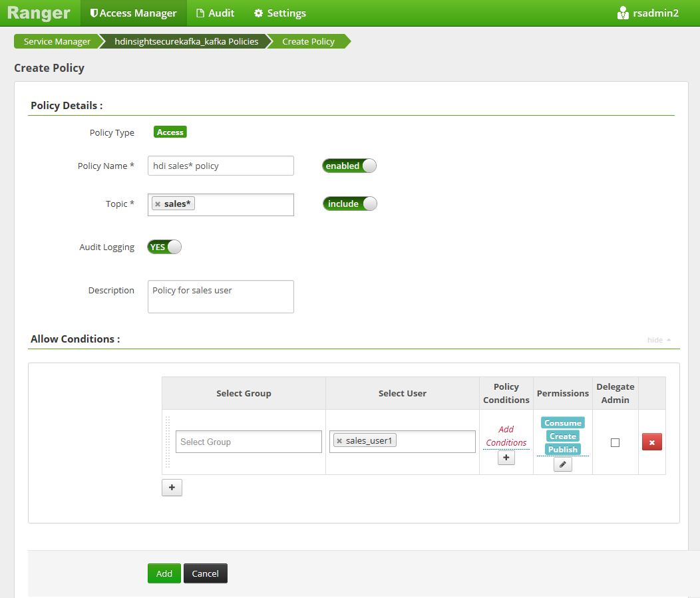Grab the row drag handle

pos(168,442)
